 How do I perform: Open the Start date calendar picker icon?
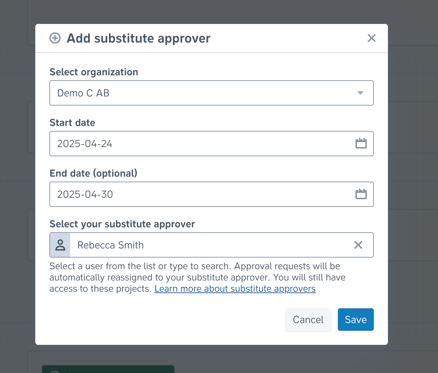(361, 143)
